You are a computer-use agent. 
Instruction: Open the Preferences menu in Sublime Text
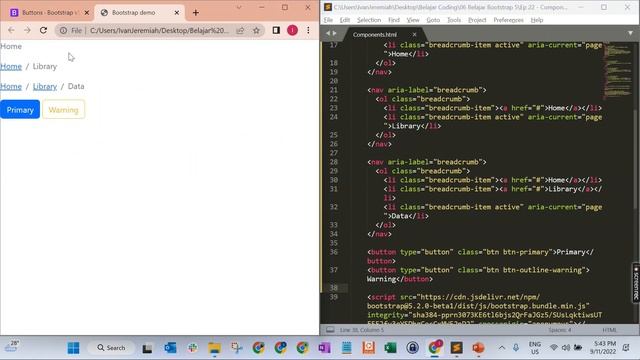coord(508,20)
